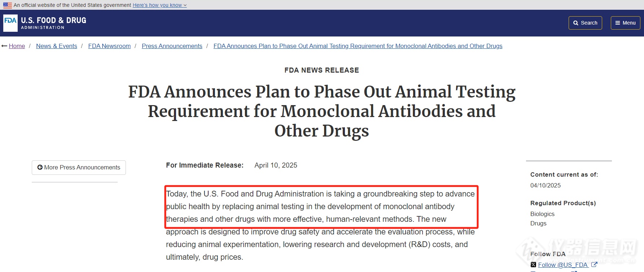Click external link icon after Follow @US_FDA
The image size is (644, 272).
[594, 265]
